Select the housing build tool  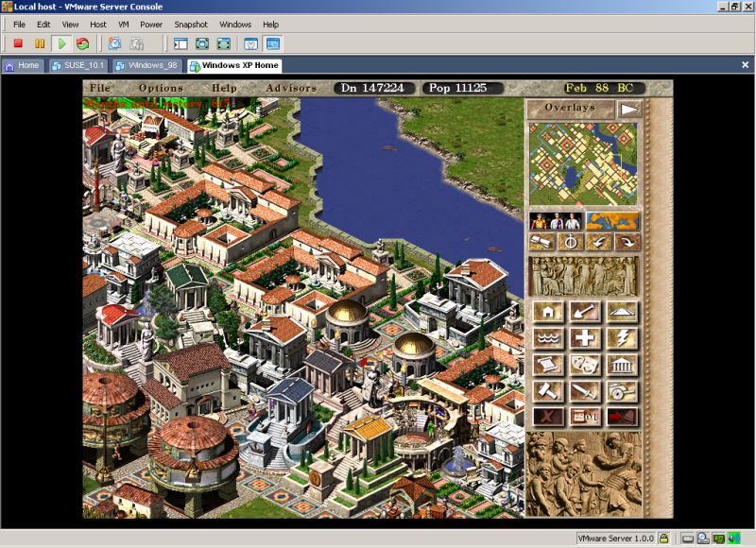548,312
